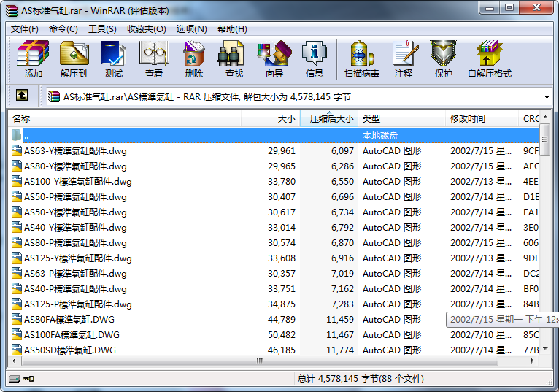Click icon of AS50SD標準氣缸.DWG
This screenshot has width=559, height=392.
[16, 350]
